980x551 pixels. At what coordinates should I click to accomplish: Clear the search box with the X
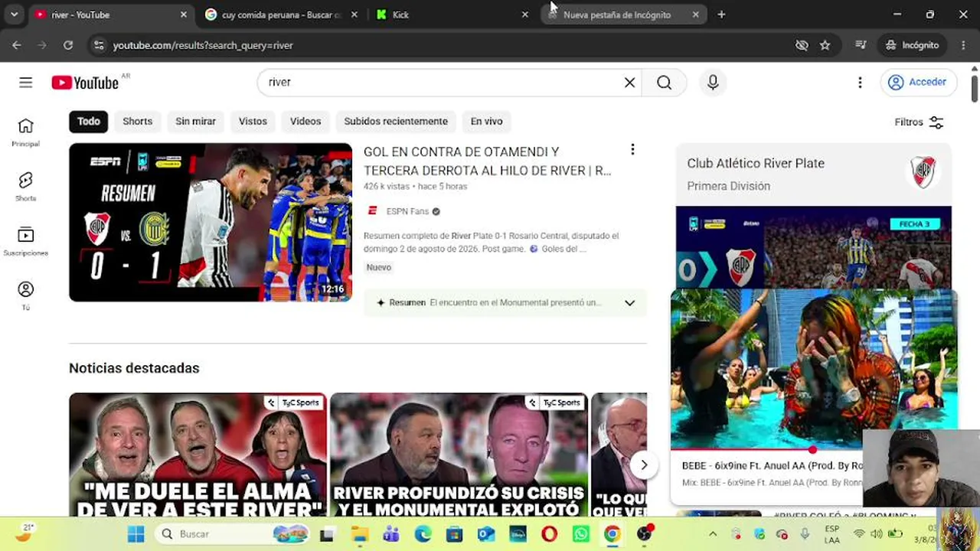(629, 83)
